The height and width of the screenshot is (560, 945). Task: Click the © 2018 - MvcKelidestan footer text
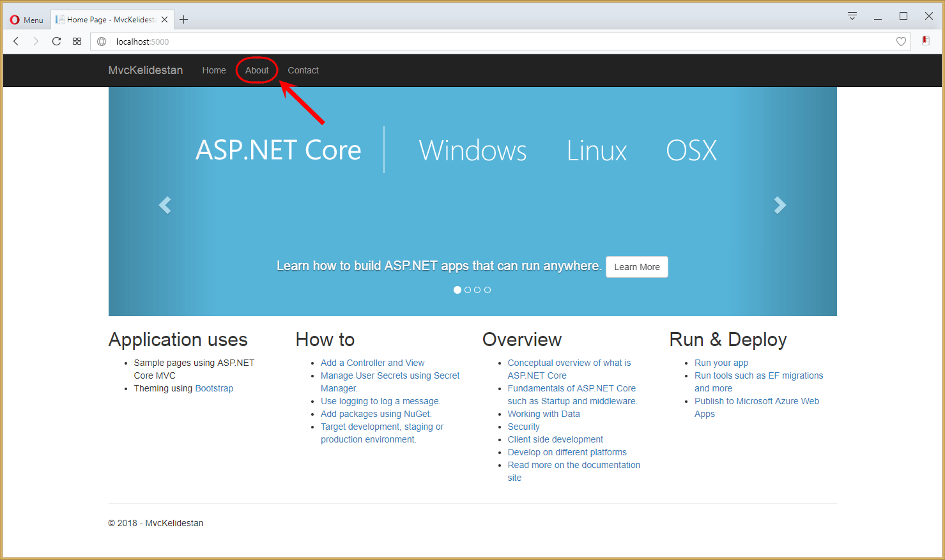[156, 523]
